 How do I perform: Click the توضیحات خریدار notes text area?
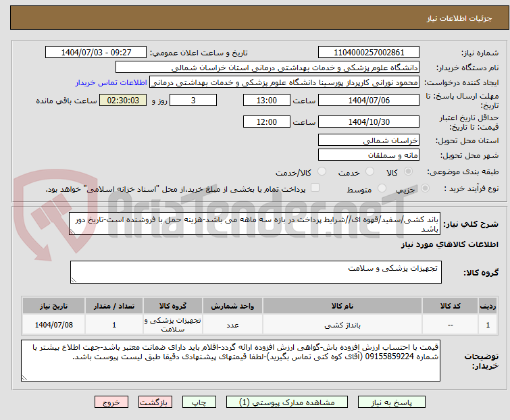[x=230, y=361]
